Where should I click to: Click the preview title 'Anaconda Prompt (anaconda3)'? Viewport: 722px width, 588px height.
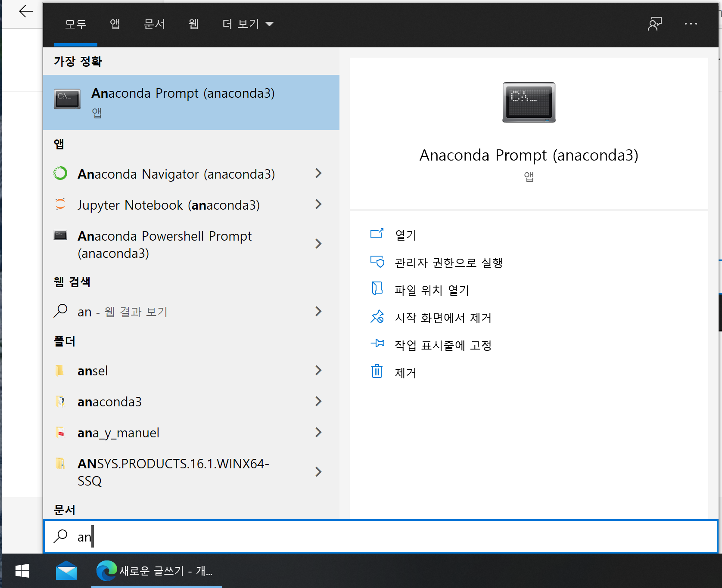[529, 155]
